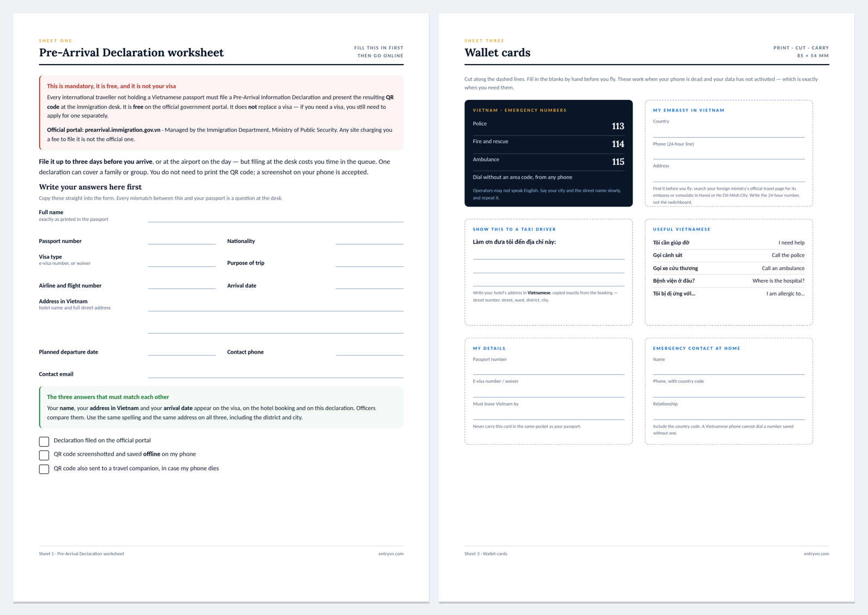Viewport: 868px width, 615px height.
Task: Click the Purpose of trip field
Action: [x=369, y=261]
